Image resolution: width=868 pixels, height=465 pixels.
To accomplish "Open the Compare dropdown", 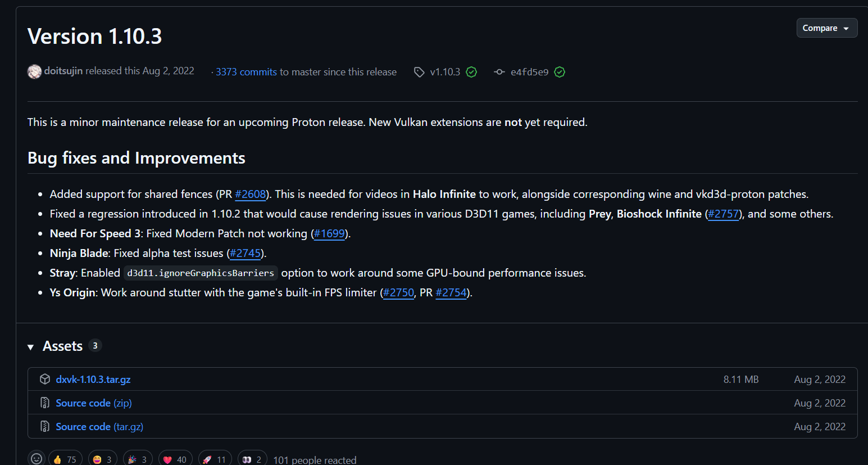I will point(826,28).
